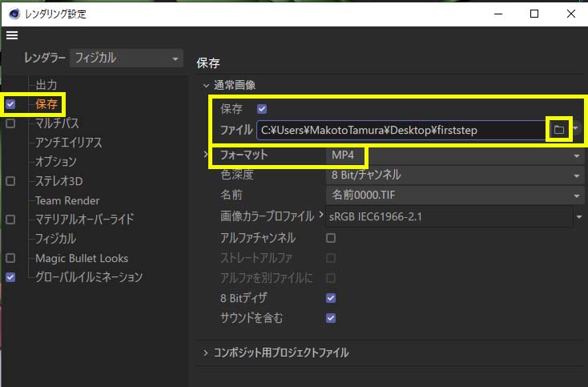Select 保存 in settings list
Image resolution: width=588 pixels, height=387 pixels.
(x=46, y=104)
